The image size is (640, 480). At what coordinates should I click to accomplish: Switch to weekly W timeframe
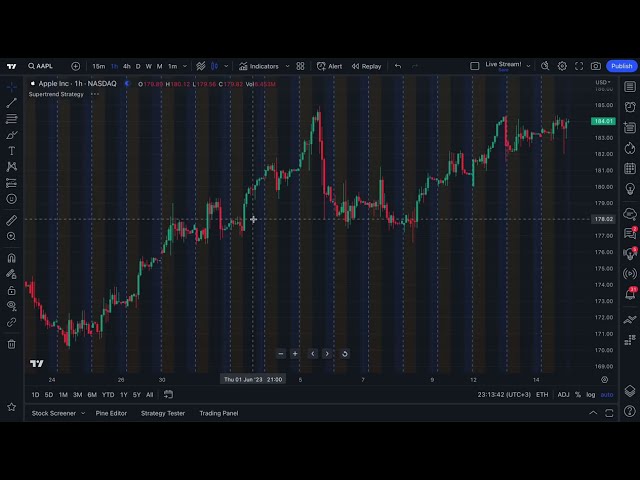click(x=149, y=66)
